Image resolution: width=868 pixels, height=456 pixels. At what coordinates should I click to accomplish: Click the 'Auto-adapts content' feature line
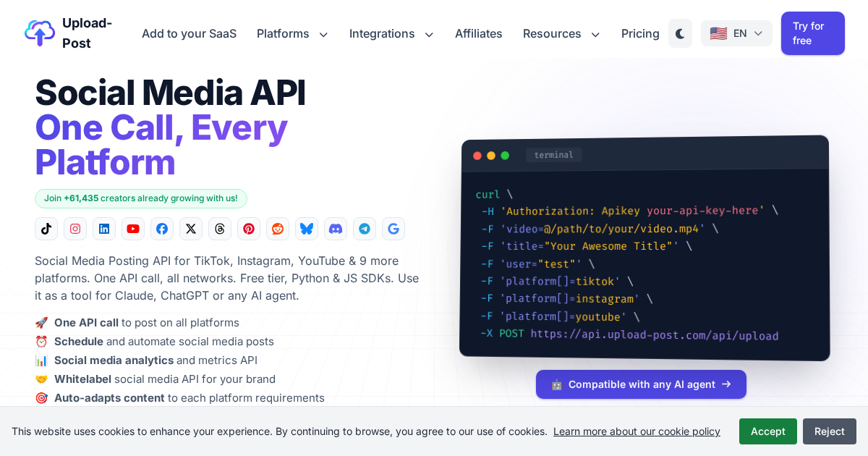180,398
